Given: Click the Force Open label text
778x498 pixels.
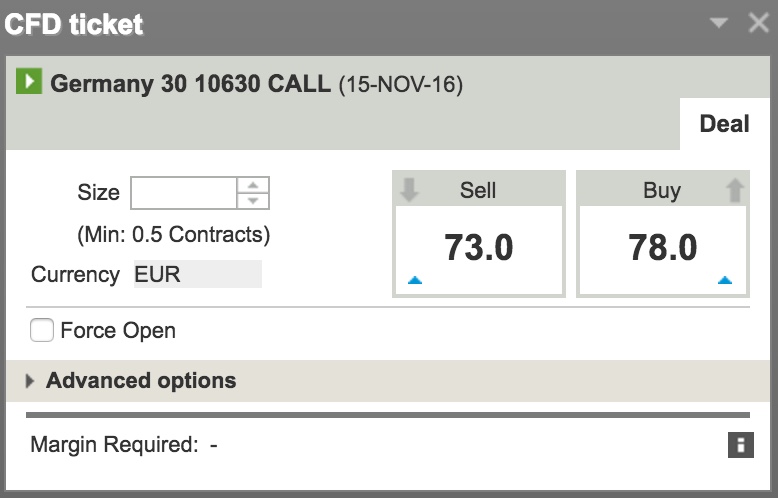Looking at the screenshot, I should [x=118, y=330].
